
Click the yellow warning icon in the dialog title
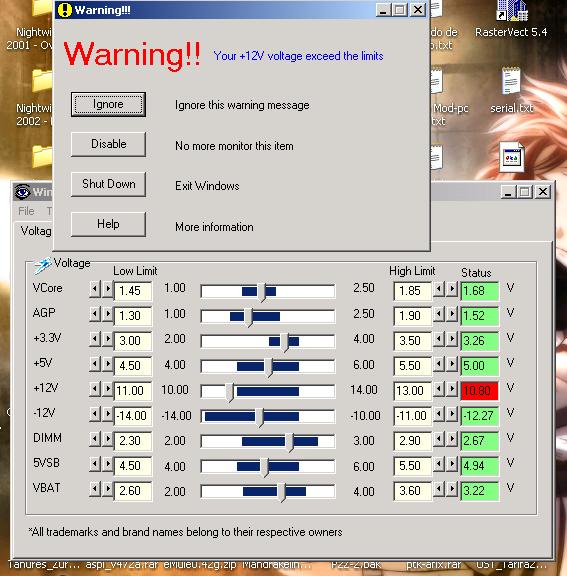click(x=65, y=10)
